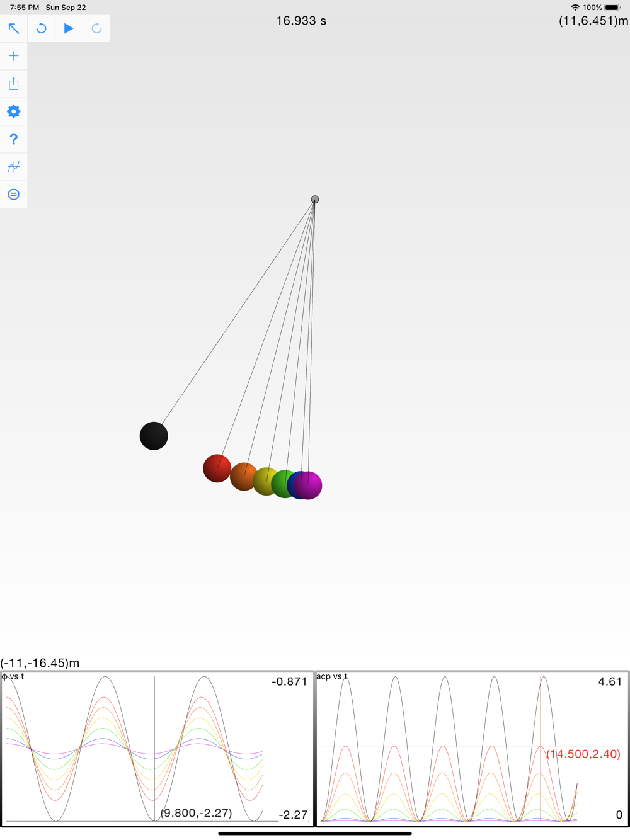Select the red pendulum ball
The width and height of the screenshot is (630, 840).
(x=216, y=468)
